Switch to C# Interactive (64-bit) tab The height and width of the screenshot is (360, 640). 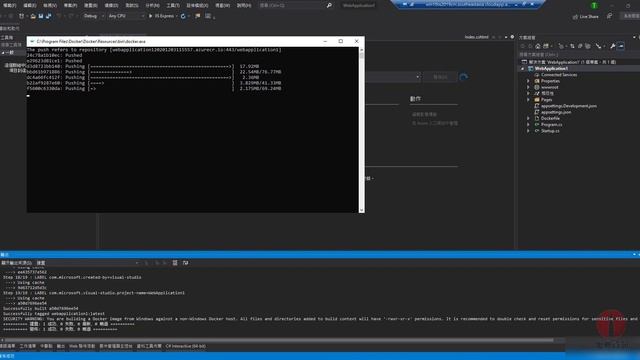(185, 346)
